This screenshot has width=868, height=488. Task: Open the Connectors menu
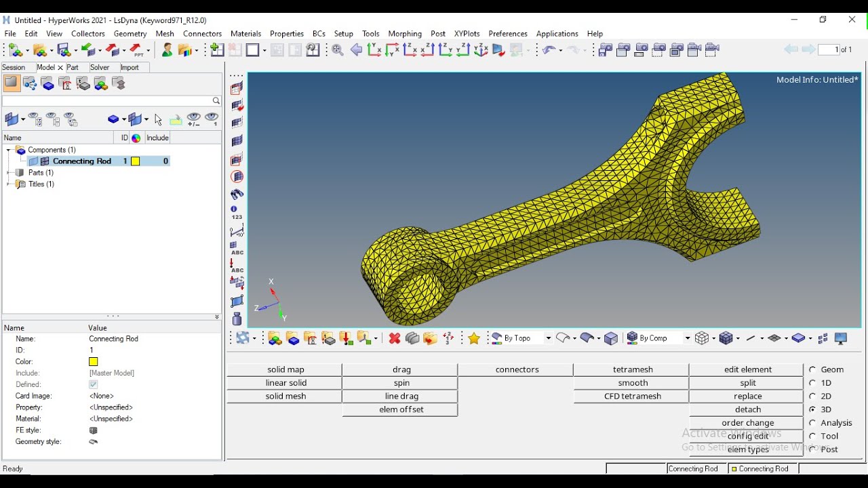202,33
